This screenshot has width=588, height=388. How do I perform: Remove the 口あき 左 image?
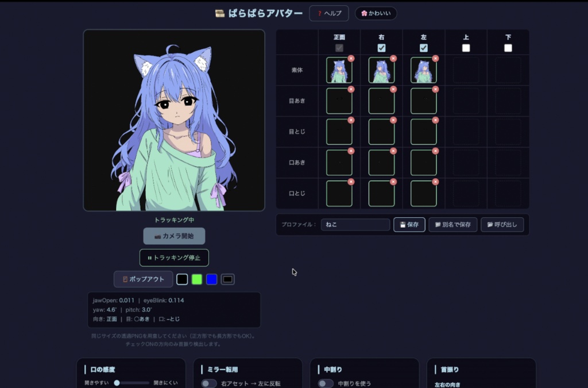435,151
